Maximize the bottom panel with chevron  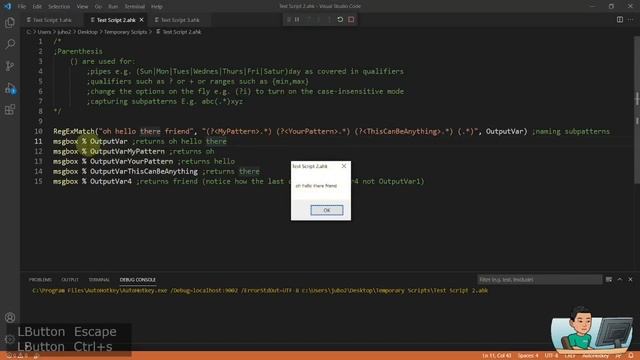tap(620, 280)
